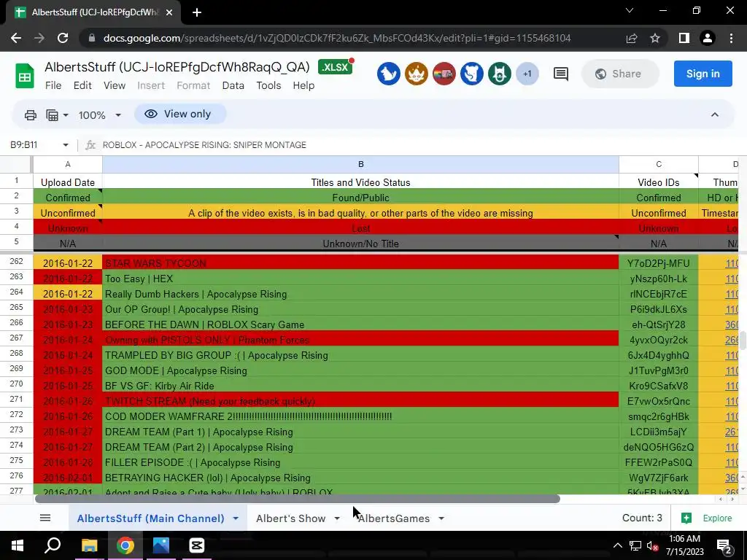
Task: Toggle the browser side panel icon
Action: (x=684, y=38)
